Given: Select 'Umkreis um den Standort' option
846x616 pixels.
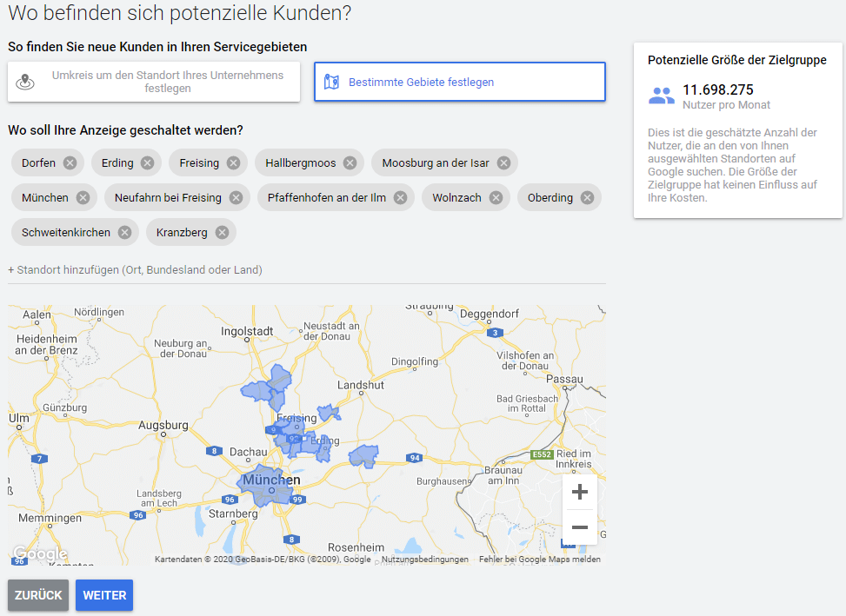Looking at the screenshot, I should (154, 82).
